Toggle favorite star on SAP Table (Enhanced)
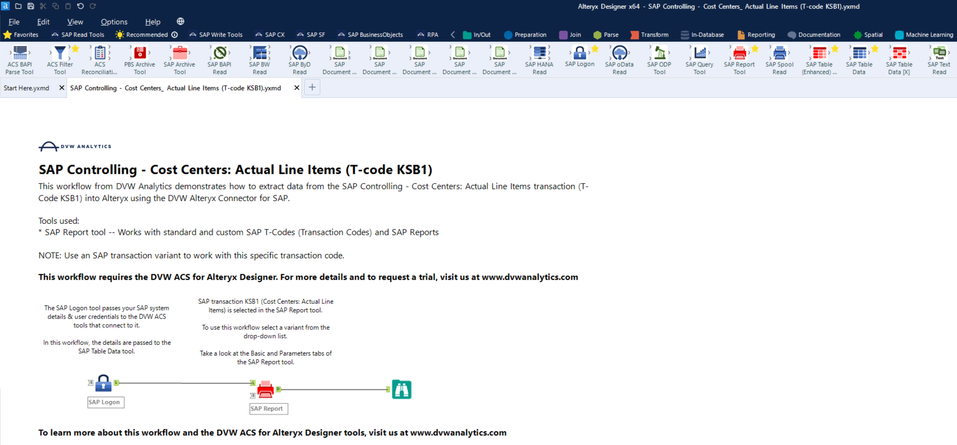 (835, 48)
